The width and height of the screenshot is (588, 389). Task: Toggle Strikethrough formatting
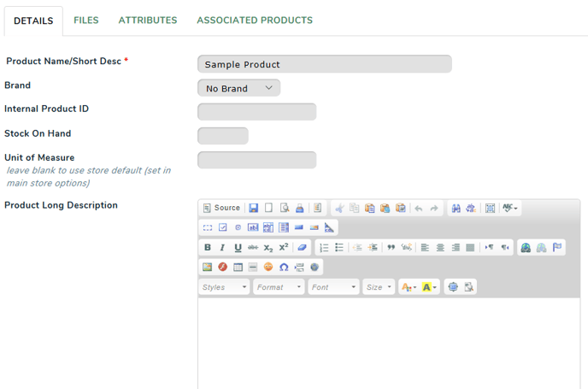click(x=253, y=248)
